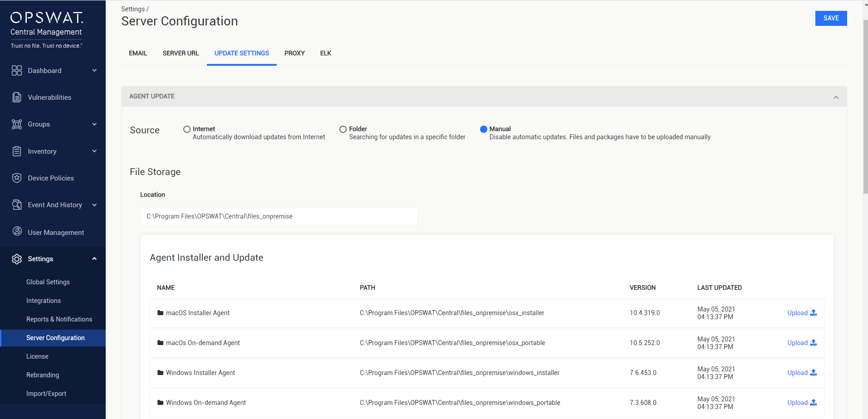Click the Event And History icon

coord(17,205)
